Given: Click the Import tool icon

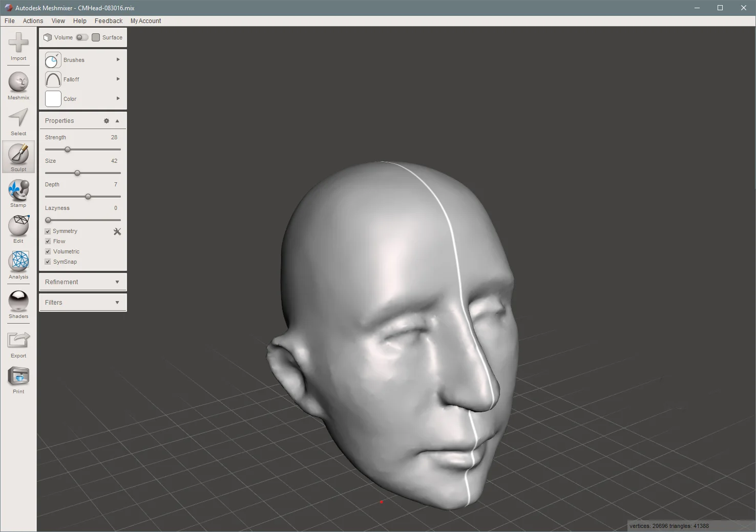Looking at the screenshot, I should tap(18, 43).
